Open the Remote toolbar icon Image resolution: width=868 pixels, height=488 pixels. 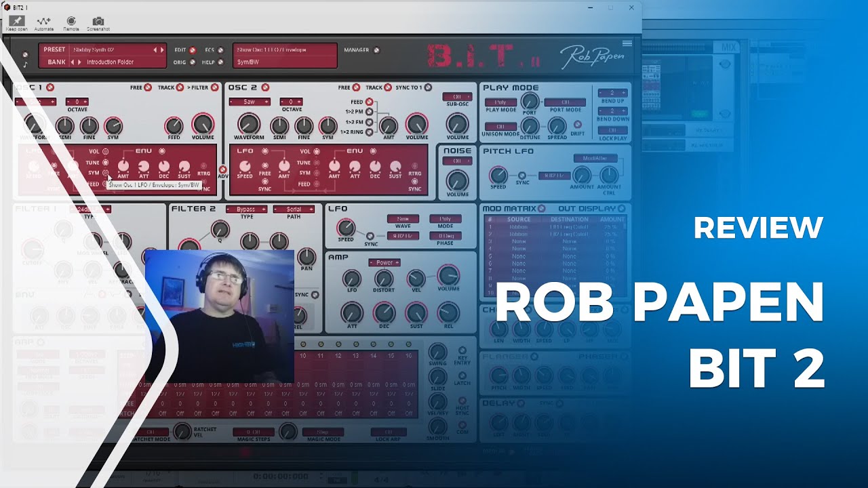pos(71,21)
